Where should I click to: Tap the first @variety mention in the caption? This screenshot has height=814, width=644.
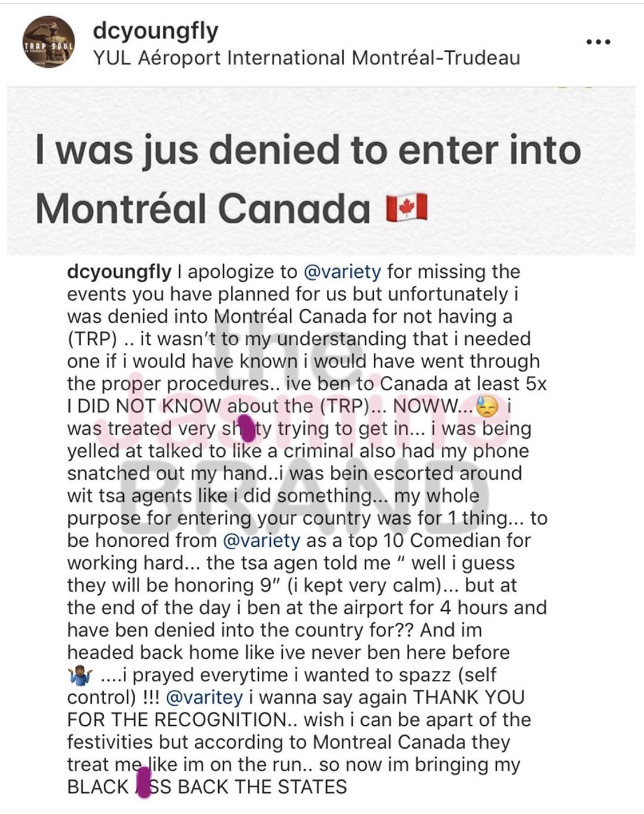[342, 272]
